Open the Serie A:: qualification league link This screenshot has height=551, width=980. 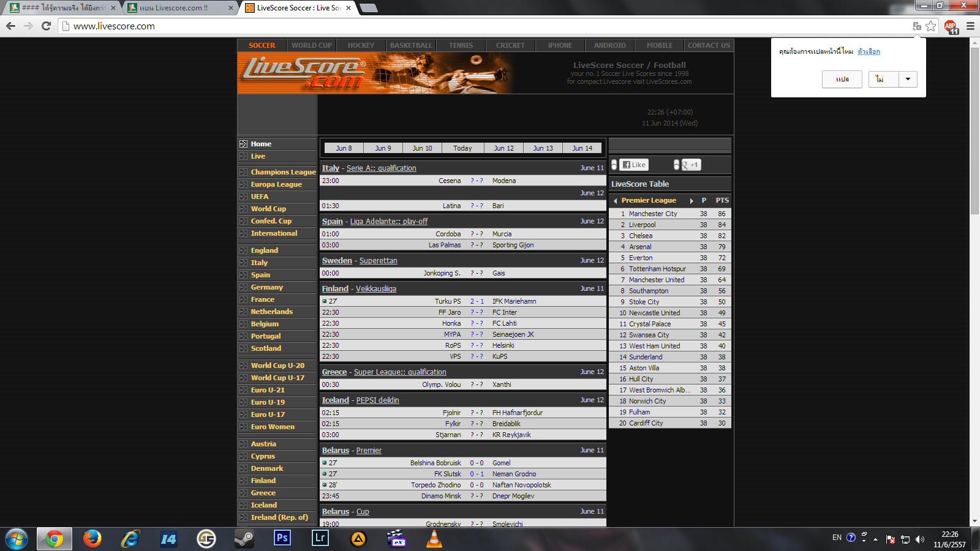[381, 168]
